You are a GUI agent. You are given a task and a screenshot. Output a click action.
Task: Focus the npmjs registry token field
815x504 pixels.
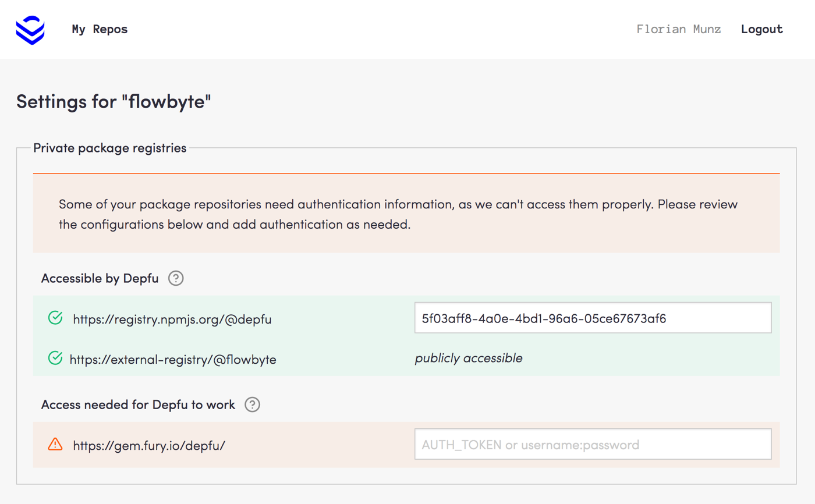593,318
